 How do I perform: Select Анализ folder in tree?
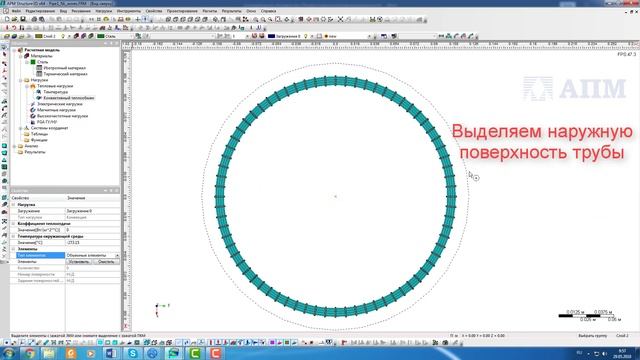31,146
